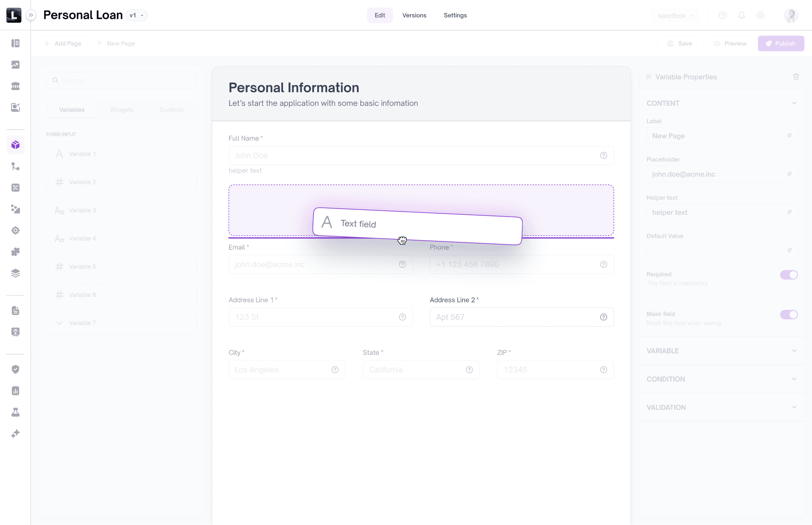This screenshot has width=812, height=525.
Task: Click the Publish button
Action: pos(781,44)
